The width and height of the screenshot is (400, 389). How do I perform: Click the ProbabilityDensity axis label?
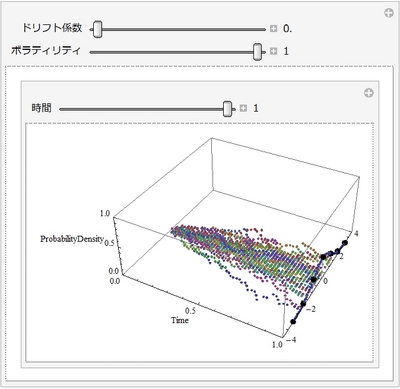click(72, 239)
